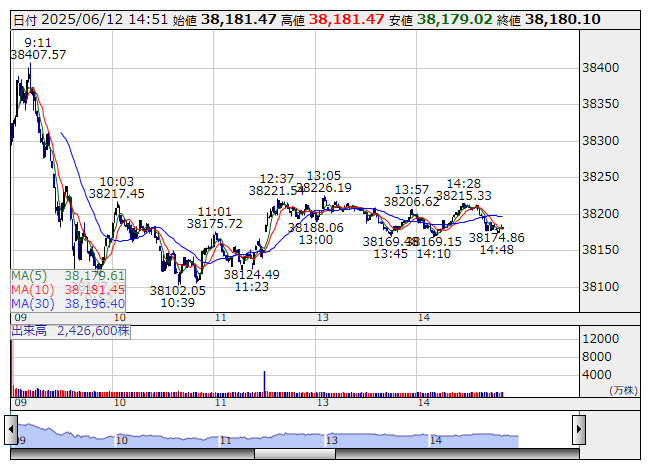Click the 14:28 peak label 38215.33
This screenshot has height=470, width=653.
pos(464,196)
